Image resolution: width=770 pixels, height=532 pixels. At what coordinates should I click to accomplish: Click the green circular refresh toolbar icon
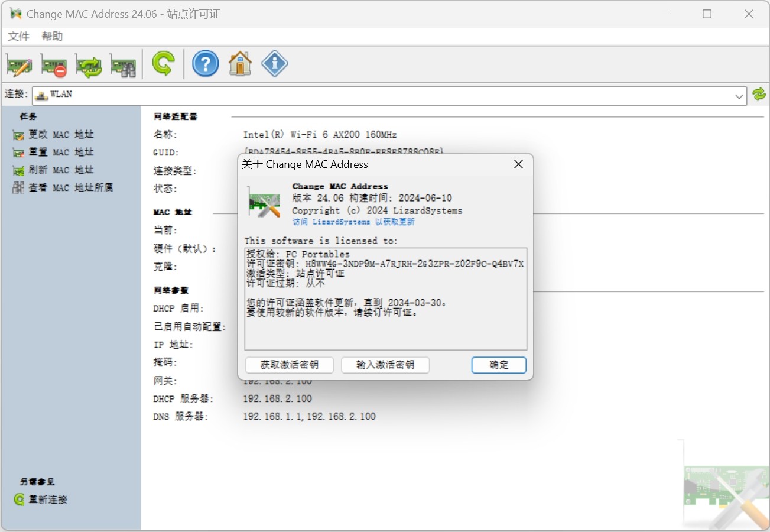163,63
